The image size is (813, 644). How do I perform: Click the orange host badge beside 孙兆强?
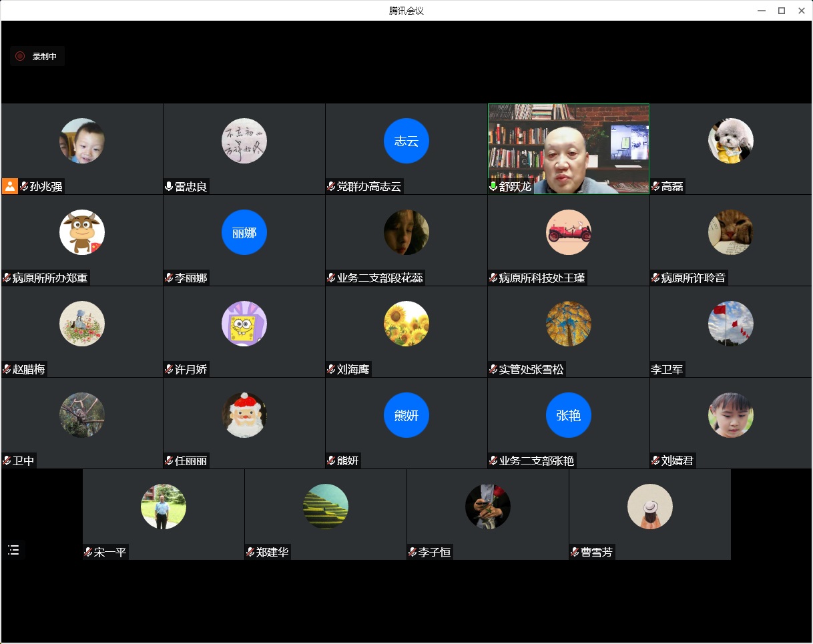(x=10, y=186)
